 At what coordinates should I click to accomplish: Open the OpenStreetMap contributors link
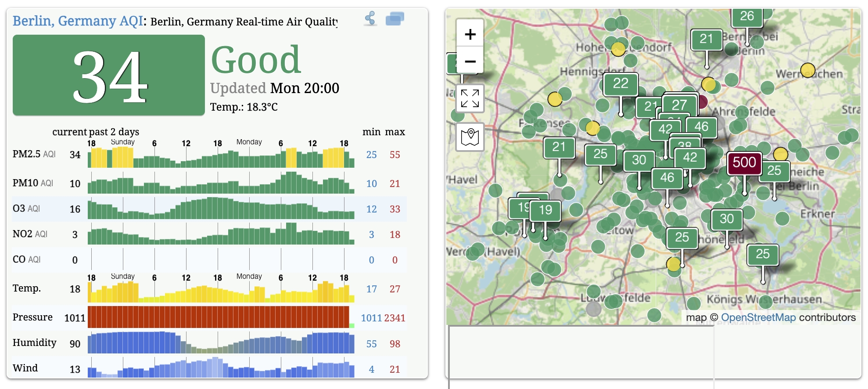point(758,317)
